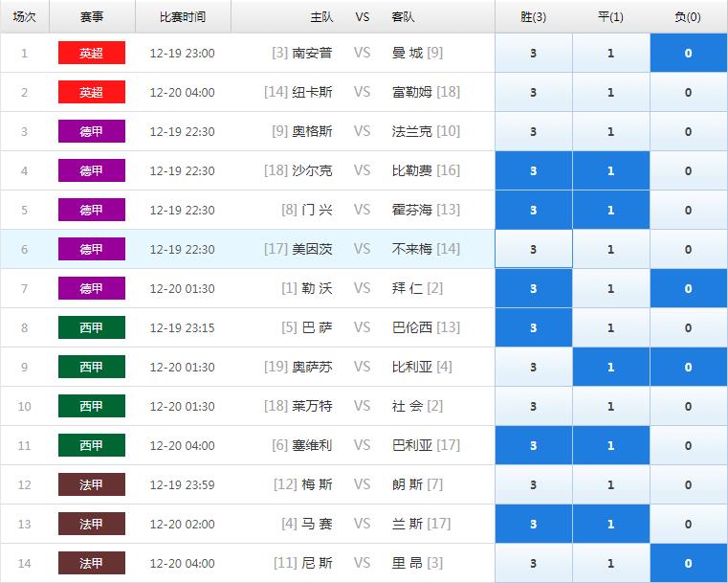
Task: Click the 场次 column header
Action: coord(24,17)
